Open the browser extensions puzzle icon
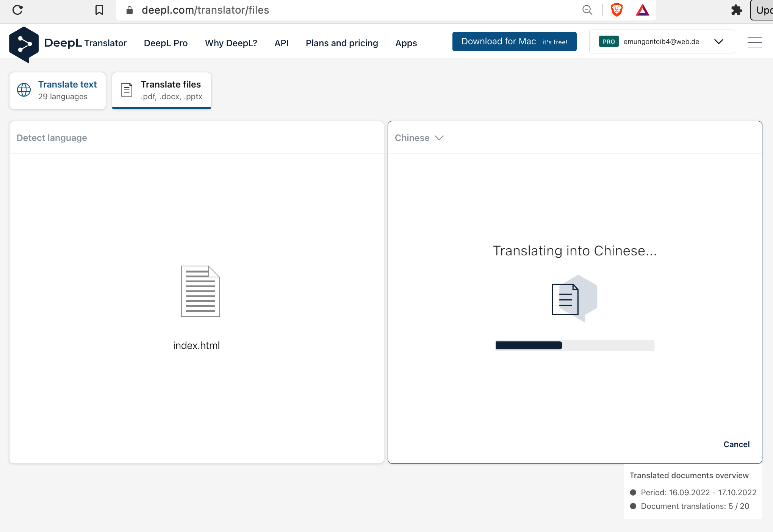The width and height of the screenshot is (773, 532). pos(736,10)
